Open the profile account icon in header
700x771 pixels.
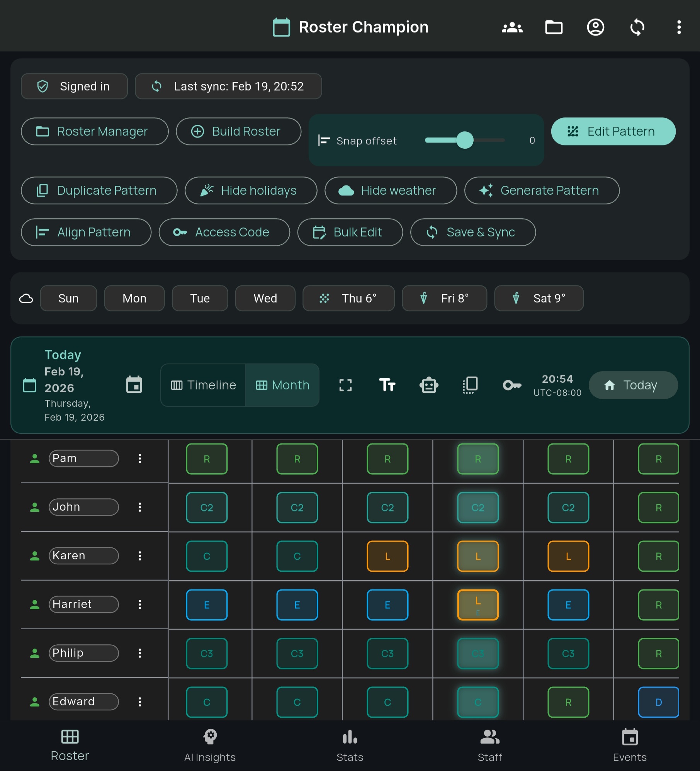click(x=595, y=27)
